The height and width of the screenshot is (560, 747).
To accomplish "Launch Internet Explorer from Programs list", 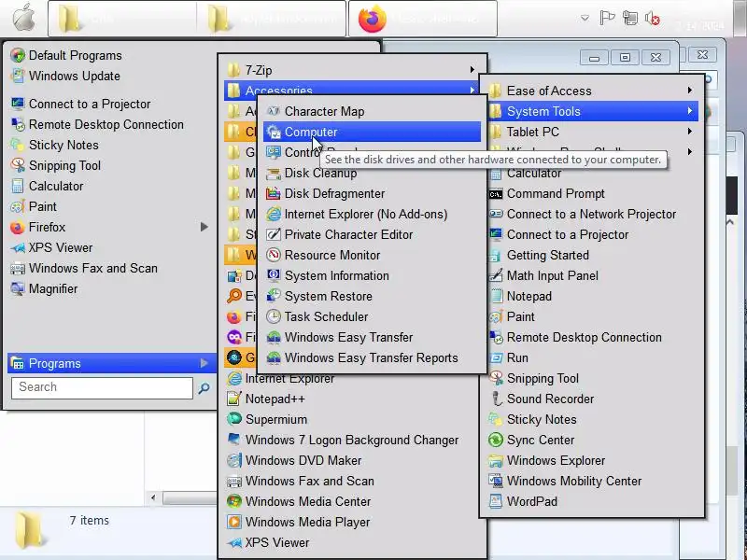I will (x=352, y=380).
